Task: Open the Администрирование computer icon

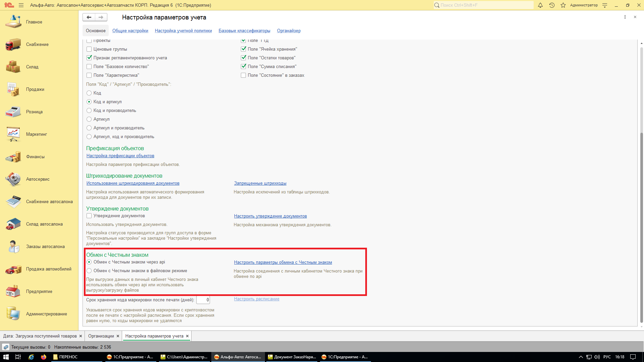Action: [13, 314]
